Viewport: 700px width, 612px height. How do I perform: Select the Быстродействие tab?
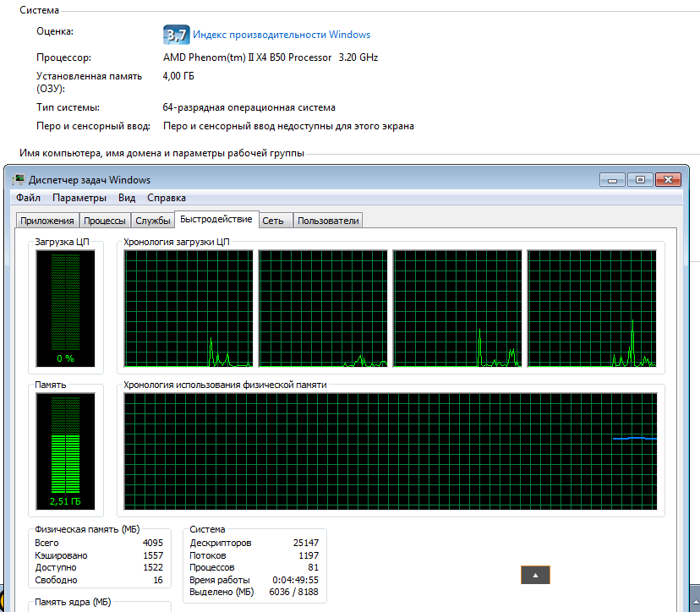pos(216,219)
